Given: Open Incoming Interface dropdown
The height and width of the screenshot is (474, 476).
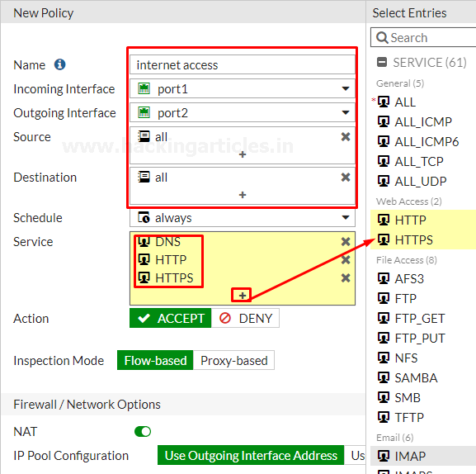Looking at the screenshot, I should coord(346,88).
